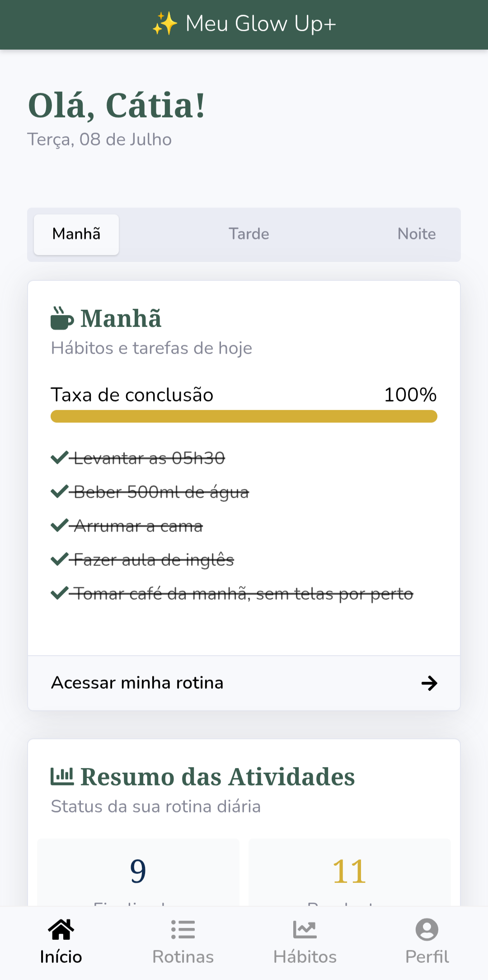Open the Perfil user icon
The height and width of the screenshot is (980, 488).
click(427, 929)
